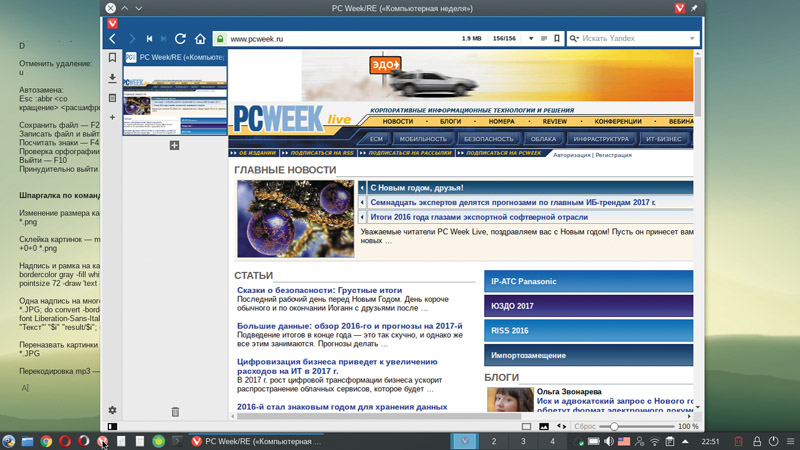Open REVIEW menu item
This screenshot has height=450, width=800.
(x=555, y=121)
